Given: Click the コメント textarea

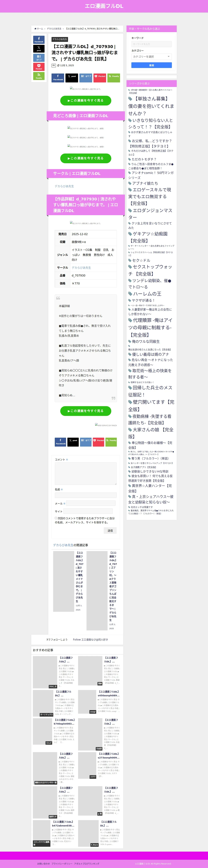Looking at the screenshot, I should coord(86,474).
